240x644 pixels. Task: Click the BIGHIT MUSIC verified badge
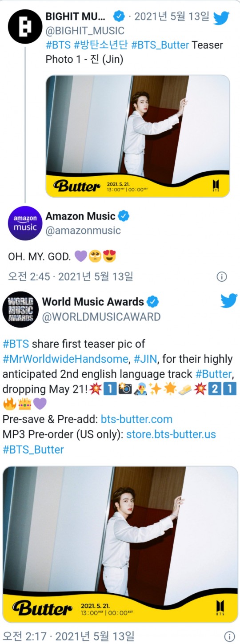pyautogui.click(x=119, y=16)
